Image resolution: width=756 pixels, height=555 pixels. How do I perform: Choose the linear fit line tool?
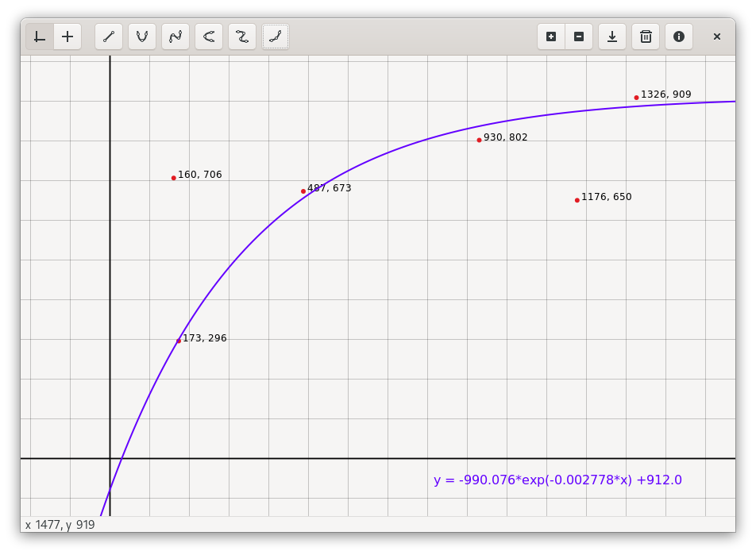109,37
